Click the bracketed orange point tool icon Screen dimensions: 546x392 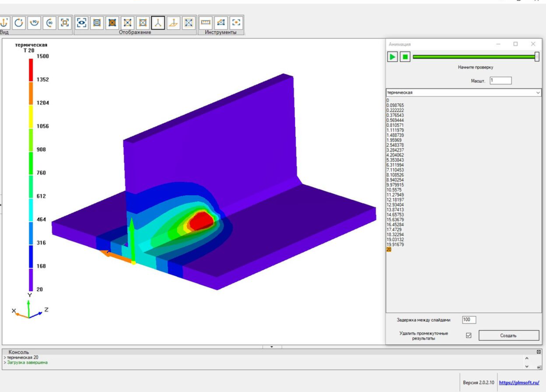pyautogui.click(x=236, y=23)
